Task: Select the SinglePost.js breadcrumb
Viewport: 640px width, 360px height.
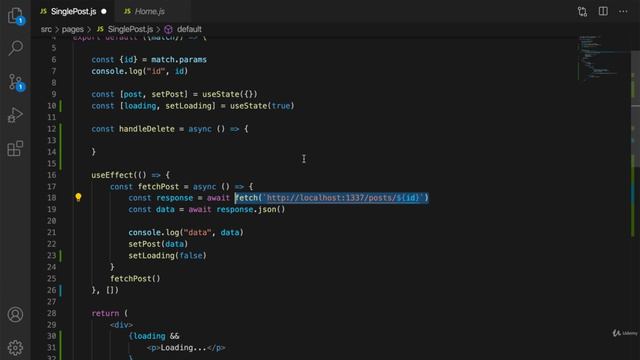Action: point(130,29)
